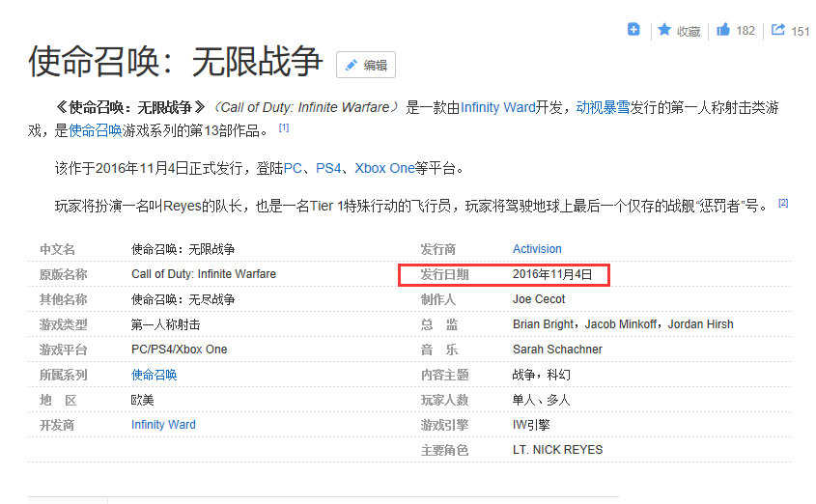Open the Infinity Ward link in 开发商 row
The width and height of the screenshot is (816, 504).
(163, 425)
